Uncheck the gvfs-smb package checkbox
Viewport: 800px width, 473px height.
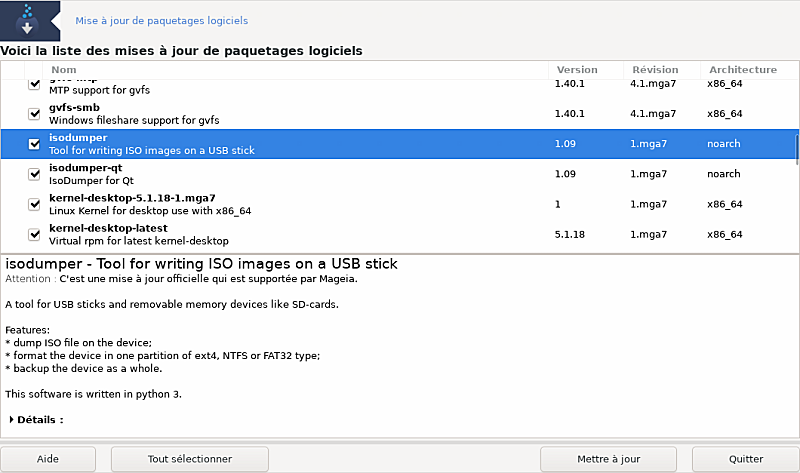click(35, 114)
